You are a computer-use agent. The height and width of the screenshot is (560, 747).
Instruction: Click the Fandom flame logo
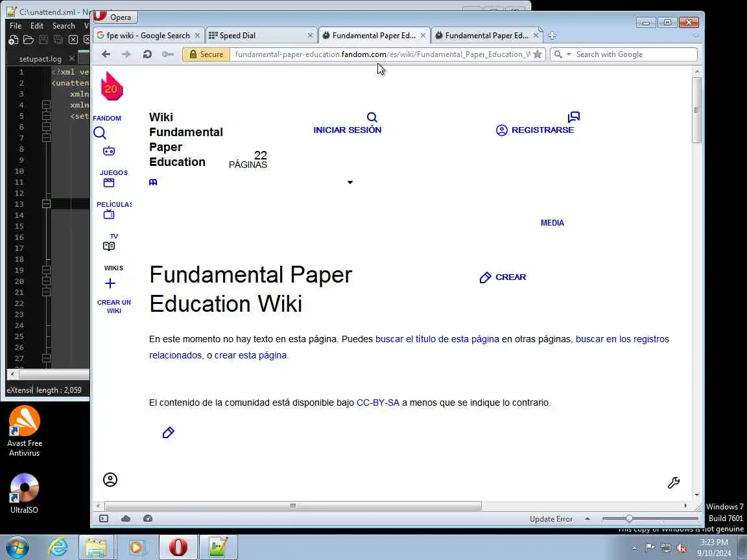112,86
